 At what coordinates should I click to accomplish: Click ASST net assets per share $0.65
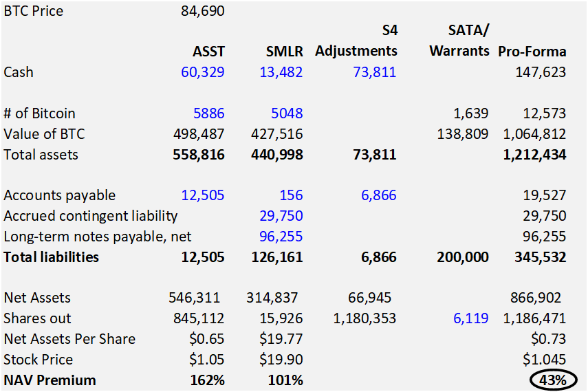point(206,339)
